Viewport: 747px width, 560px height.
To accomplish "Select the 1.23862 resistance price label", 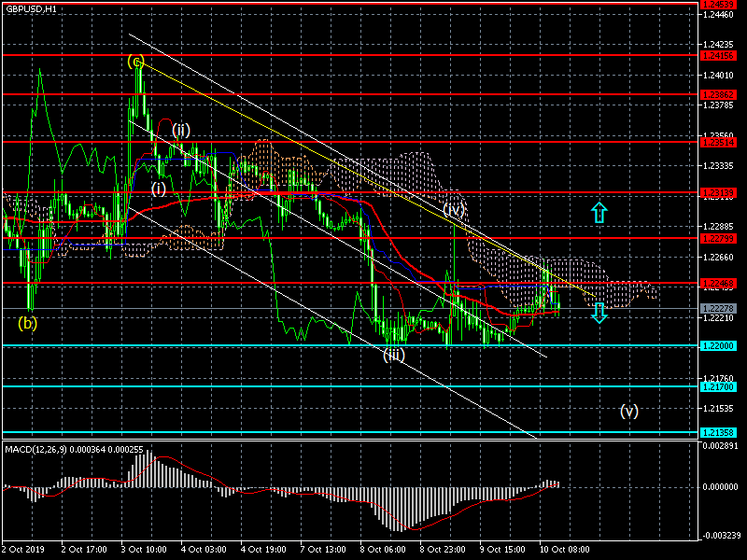I will [x=718, y=95].
